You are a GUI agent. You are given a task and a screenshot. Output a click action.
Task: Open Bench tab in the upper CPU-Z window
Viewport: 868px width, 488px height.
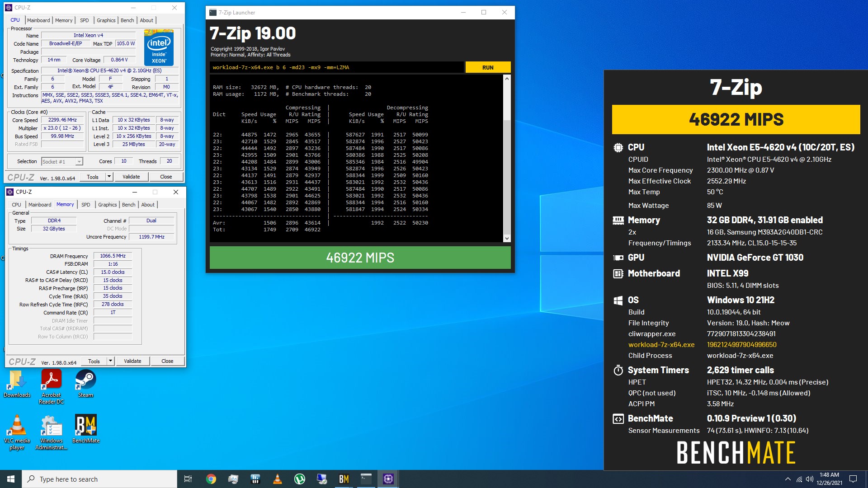[x=127, y=20]
